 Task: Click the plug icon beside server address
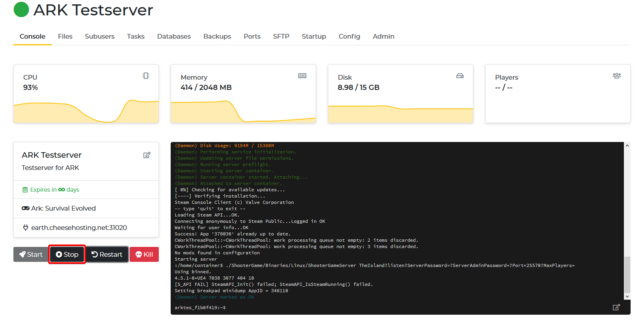[x=26, y=228]
